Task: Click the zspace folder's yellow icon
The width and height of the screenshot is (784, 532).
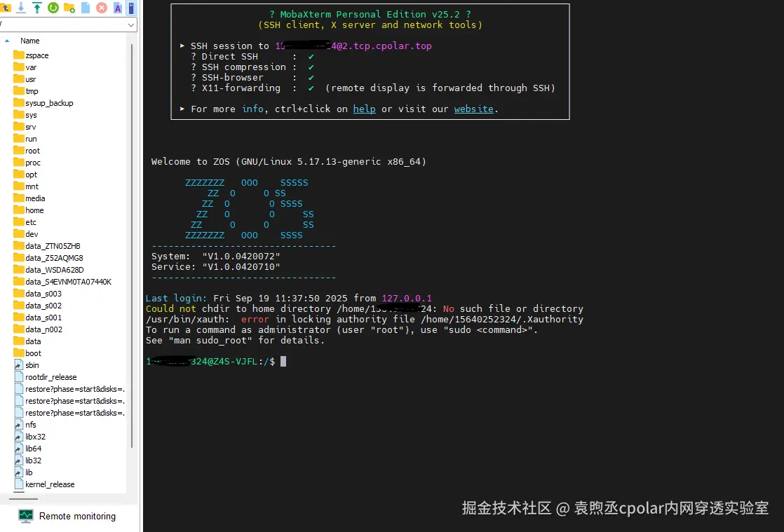Action: point(18,55)
